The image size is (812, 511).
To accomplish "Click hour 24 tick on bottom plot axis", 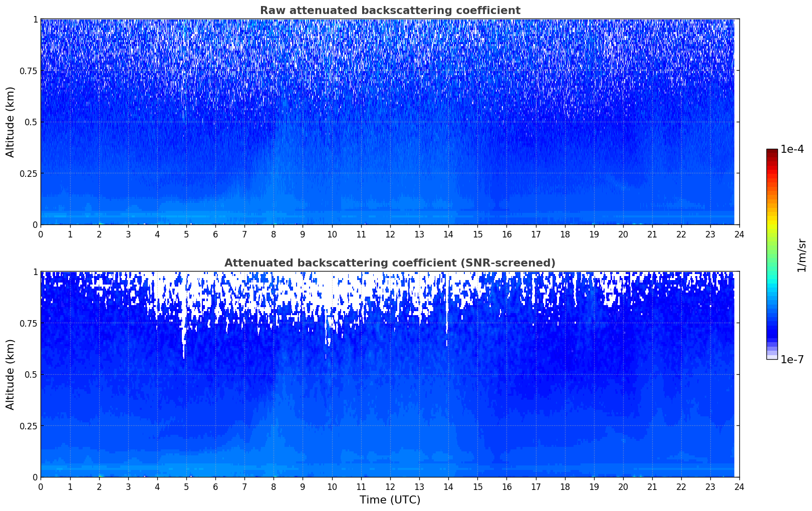I will point(739,486).
